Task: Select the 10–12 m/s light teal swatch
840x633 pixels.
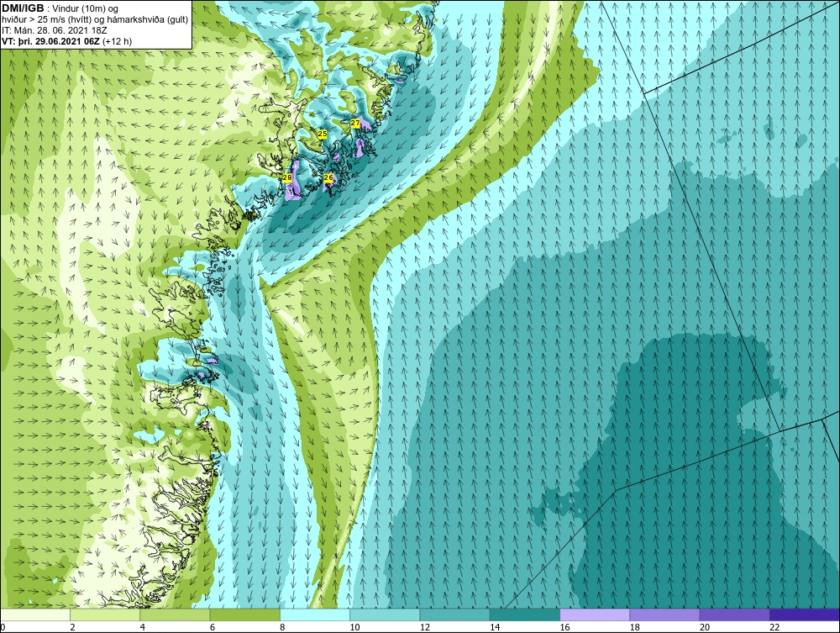Action: click(x=385, y=615)
